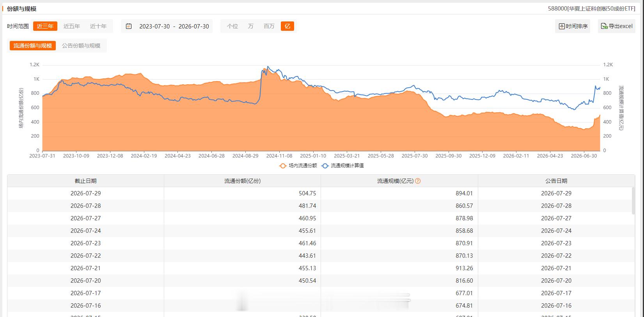Screen dimensions: 644x317
Task: Click scale value 913.26
Action: coord(464,268)
